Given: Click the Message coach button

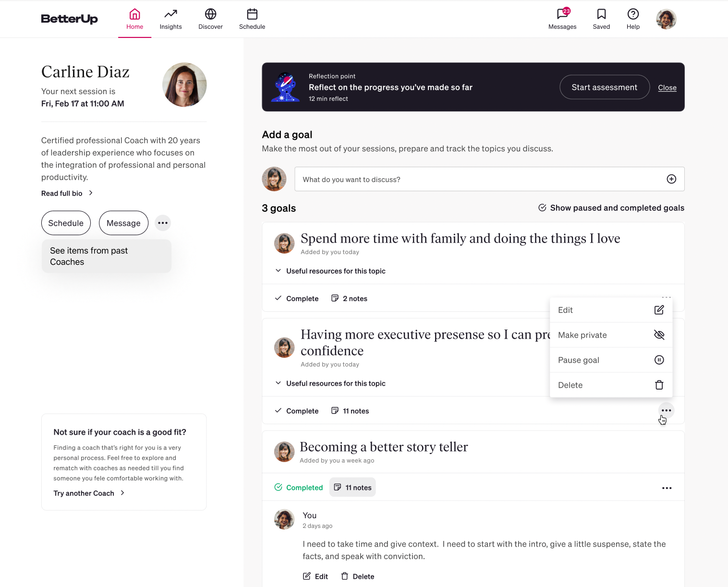Looking at the screenshot, I should click(x=123, y=223).
